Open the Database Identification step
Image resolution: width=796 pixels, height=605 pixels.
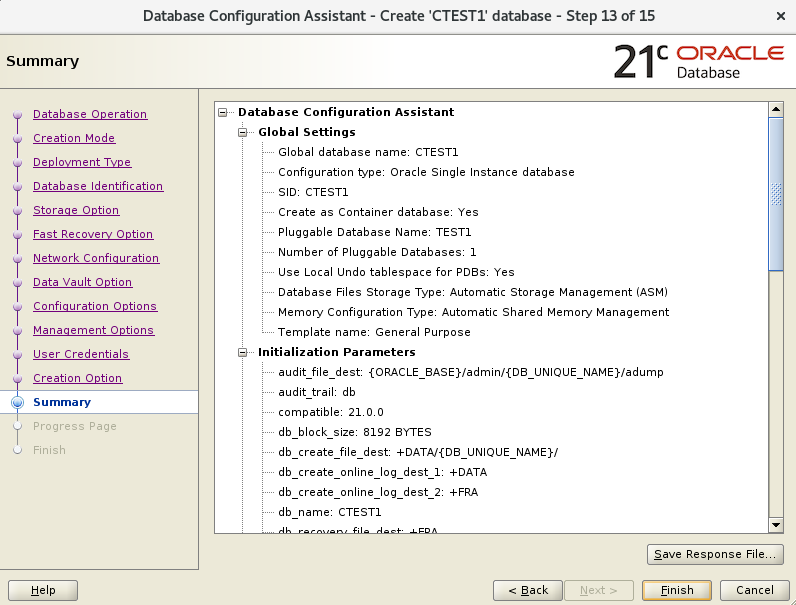(x=98, y=186)
